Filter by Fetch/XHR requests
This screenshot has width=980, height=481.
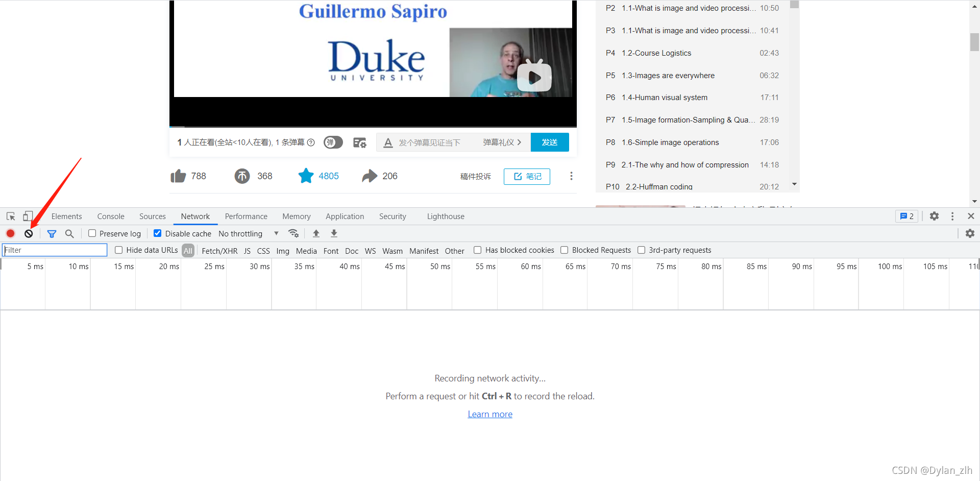pos(219,251)
